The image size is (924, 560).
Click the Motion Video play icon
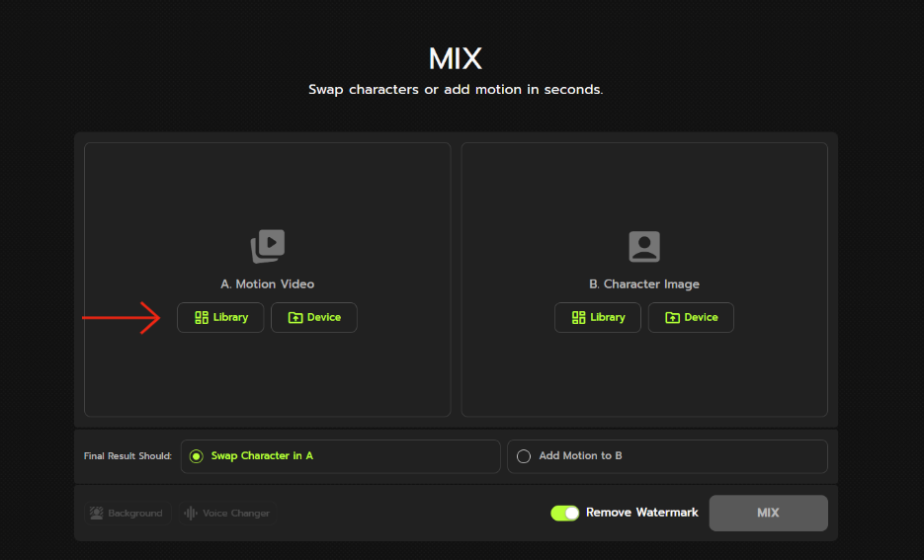pos(268,246)
